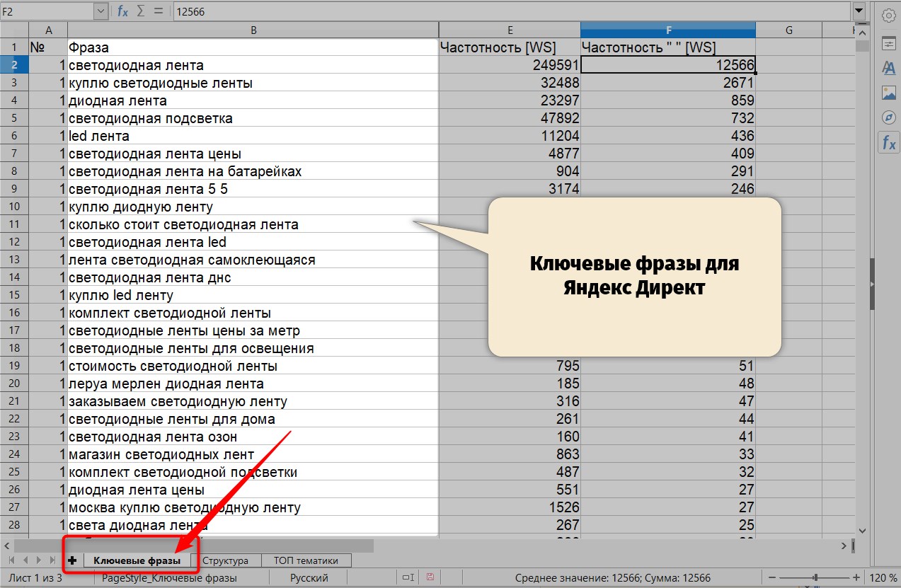Select cell Частотность " " [WS] header
The image size is (901, 588).
click(x=668, y=47)
